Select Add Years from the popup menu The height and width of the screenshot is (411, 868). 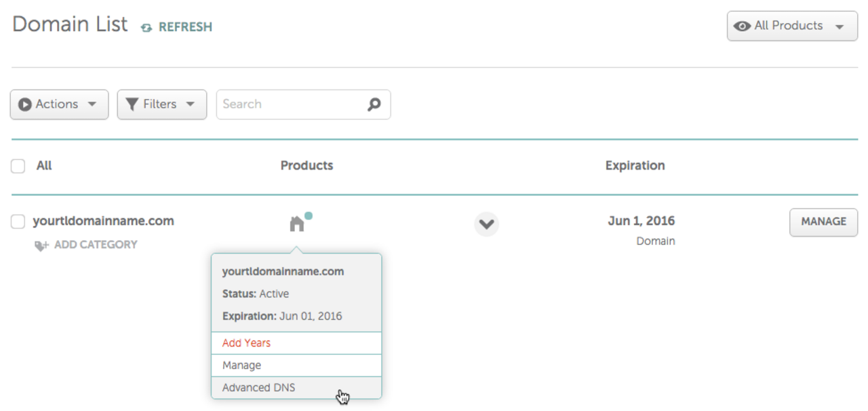click(x=245, y=342)
